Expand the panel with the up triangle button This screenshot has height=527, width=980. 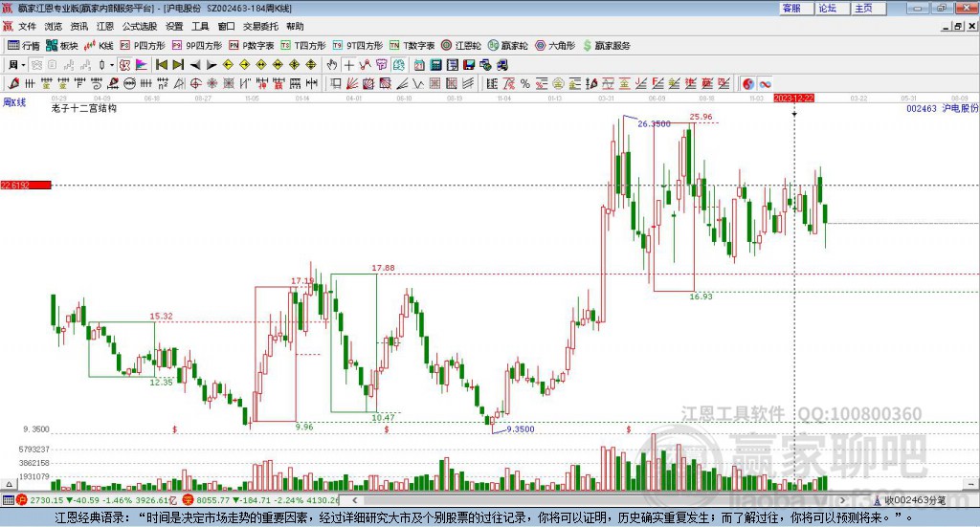(9, 484)
